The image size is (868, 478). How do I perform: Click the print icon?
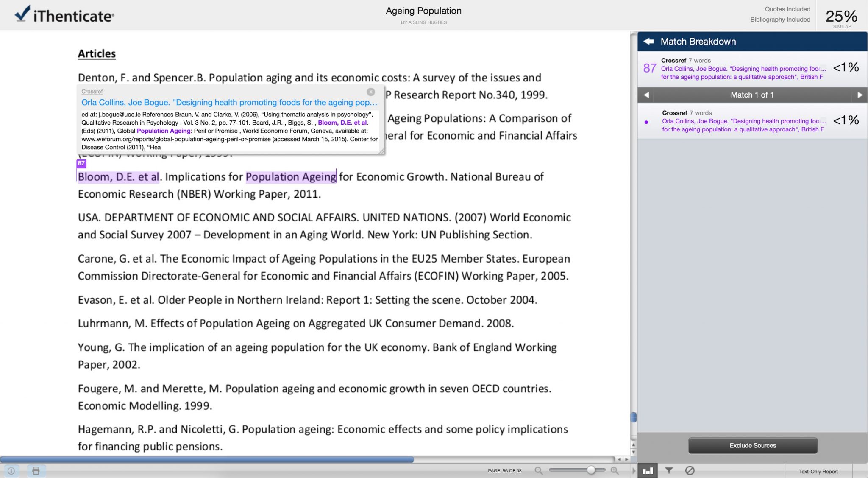click(36, 471)
